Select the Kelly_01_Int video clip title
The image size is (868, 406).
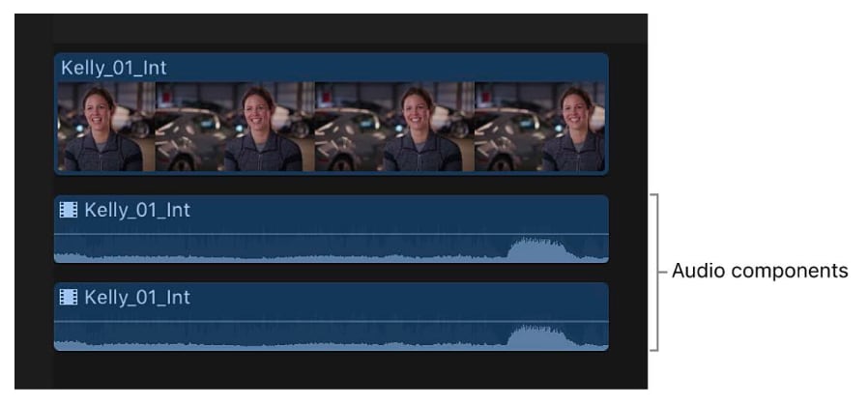pos(113,68)
